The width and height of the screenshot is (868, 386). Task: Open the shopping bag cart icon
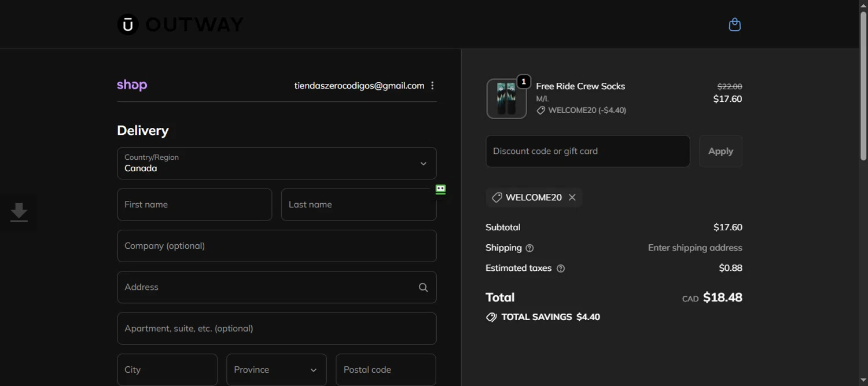[x=734, y=24]
